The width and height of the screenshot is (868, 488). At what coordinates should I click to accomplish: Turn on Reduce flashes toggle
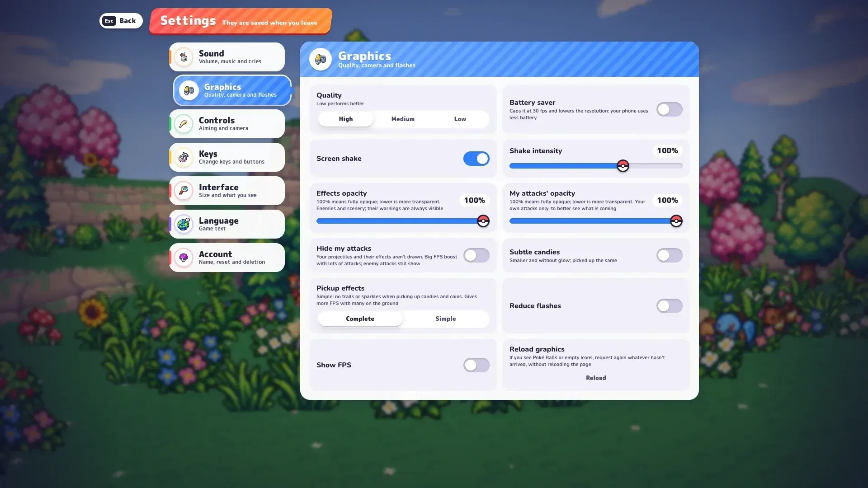pyautogui.click(x=669, y=306)
